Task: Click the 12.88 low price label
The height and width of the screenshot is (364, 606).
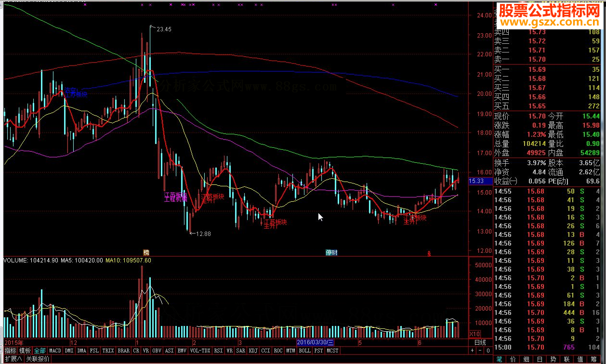Action: click(203, 234)
